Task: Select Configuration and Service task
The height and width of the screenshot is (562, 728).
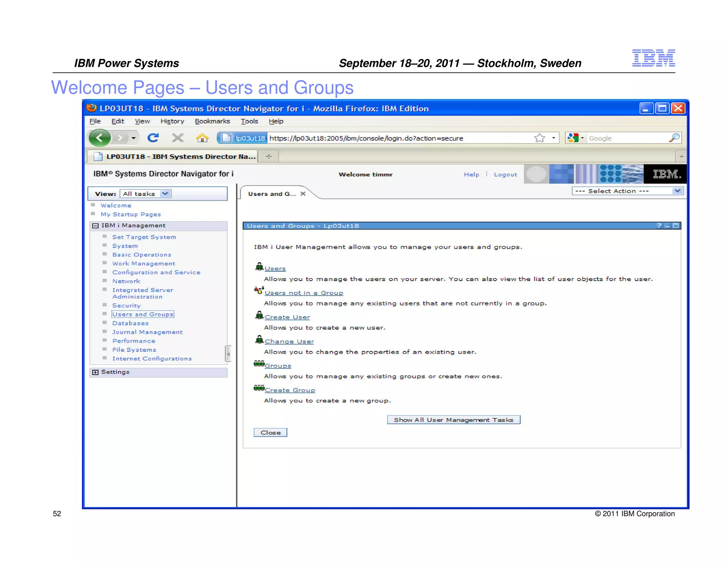Action: (156, 272)
